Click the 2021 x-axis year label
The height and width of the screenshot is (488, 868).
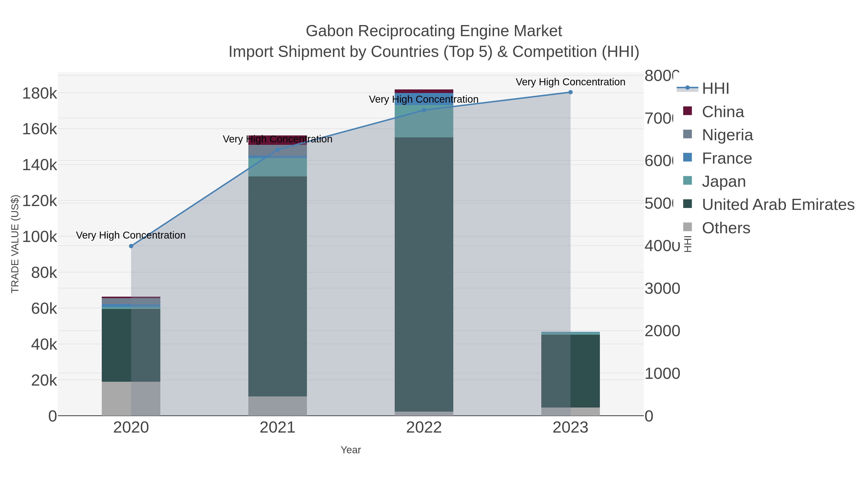[278, 428]
